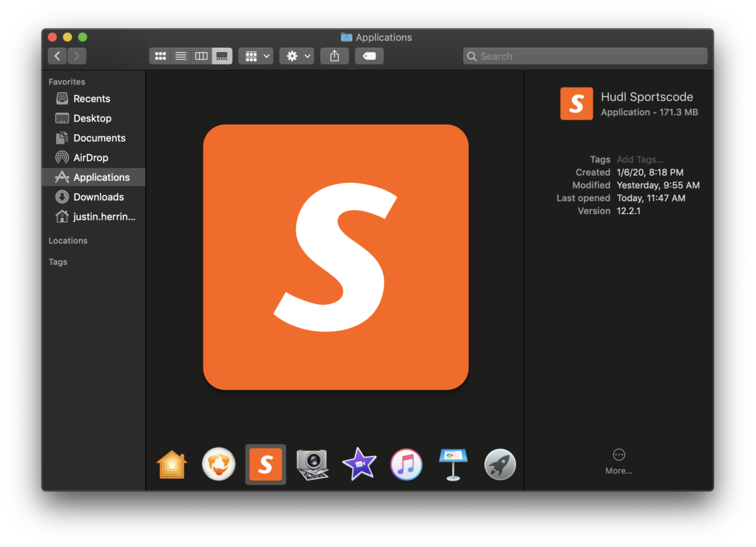Select the Home app icon in strip
The height and width of the screenshot is (547, 756).
[171, 466]
